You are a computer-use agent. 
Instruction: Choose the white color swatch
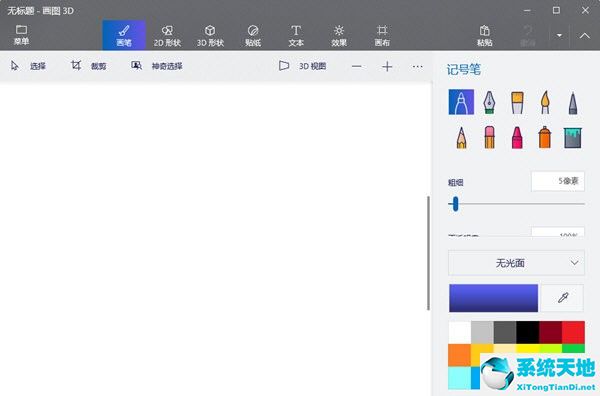point(460,332)
